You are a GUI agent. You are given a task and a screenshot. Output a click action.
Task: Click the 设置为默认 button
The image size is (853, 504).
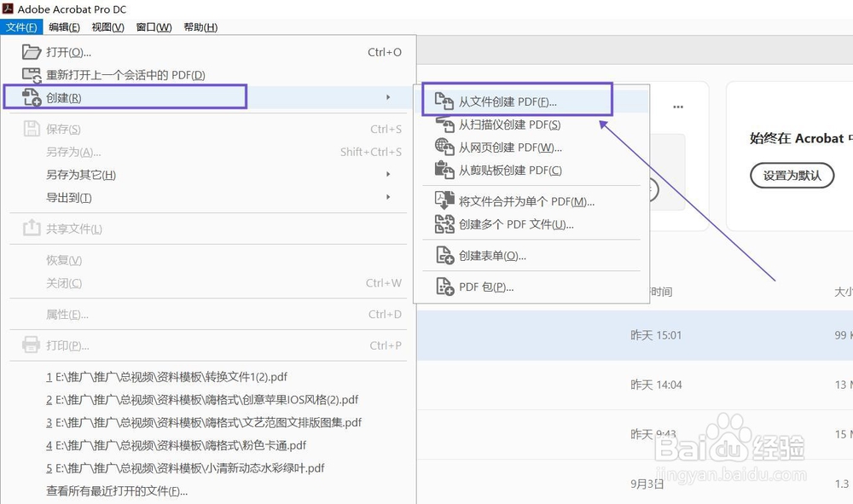pyautogui.click(x=793, y=175)
